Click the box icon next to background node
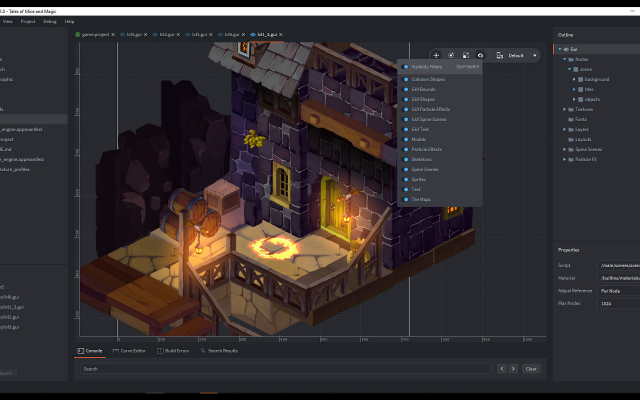640x400 pixels. (580, 79)
